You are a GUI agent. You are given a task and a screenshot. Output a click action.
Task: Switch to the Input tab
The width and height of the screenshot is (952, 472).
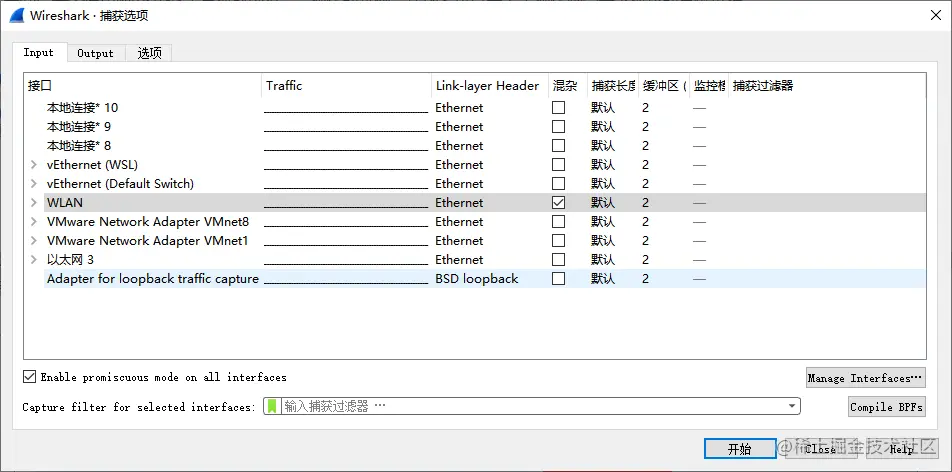(39, 53)
